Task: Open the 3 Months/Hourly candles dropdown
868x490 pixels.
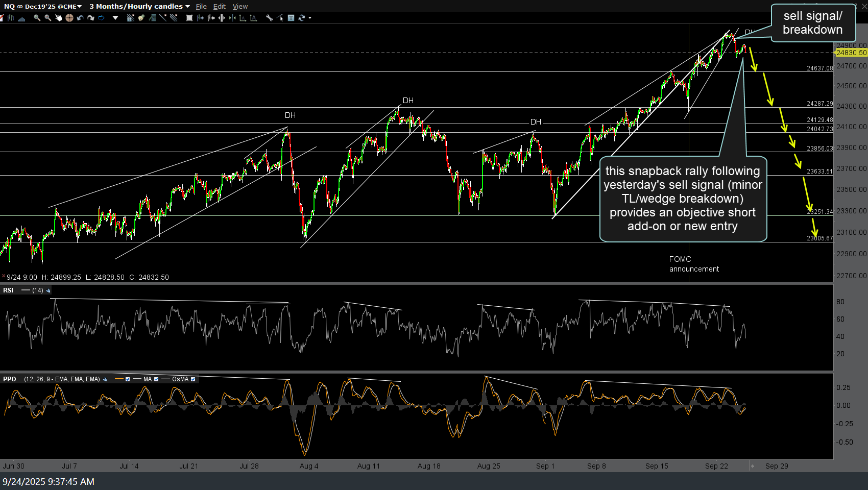Action: pyautogui.click(x=187, y=6)
